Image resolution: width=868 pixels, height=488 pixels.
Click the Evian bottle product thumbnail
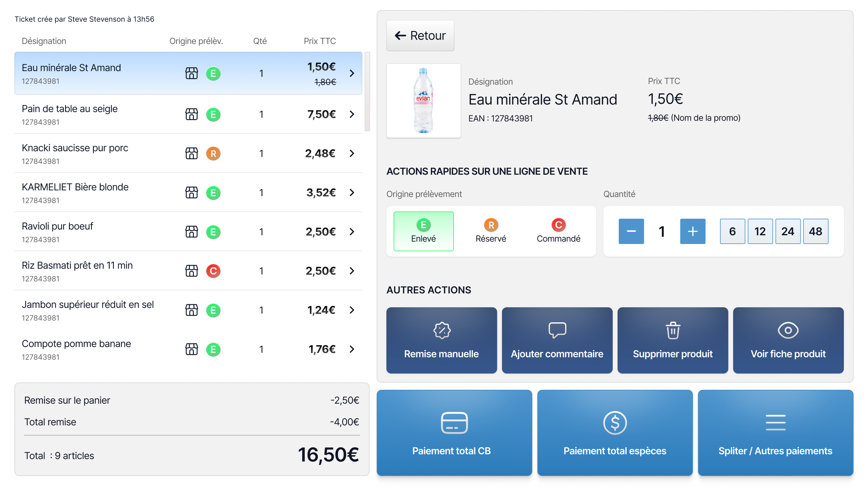pos(423,100)
